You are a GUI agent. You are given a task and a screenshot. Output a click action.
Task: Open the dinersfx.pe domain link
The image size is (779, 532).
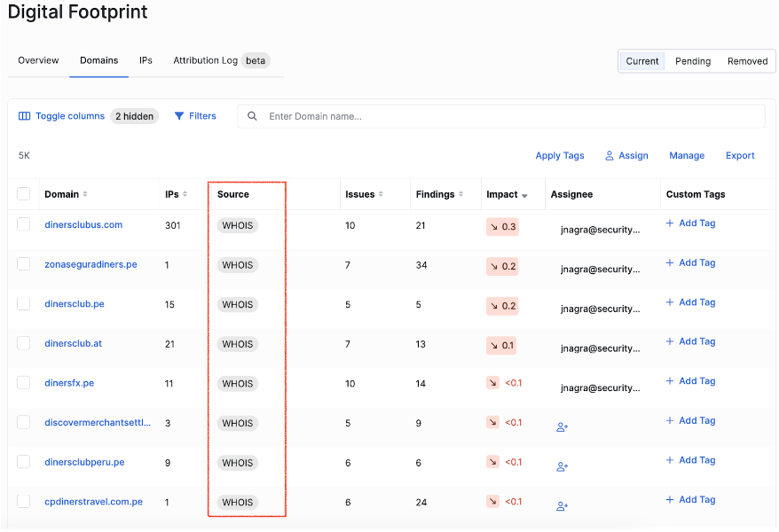point(69,383)
